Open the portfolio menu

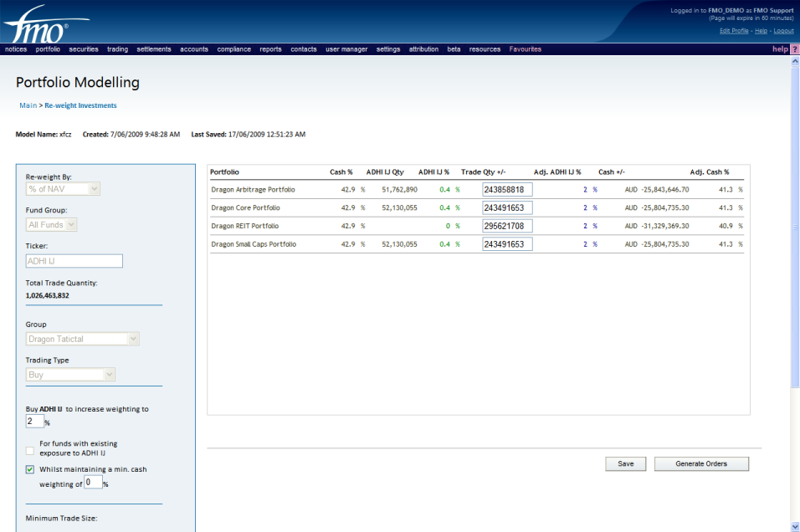(x=48, y=49)
